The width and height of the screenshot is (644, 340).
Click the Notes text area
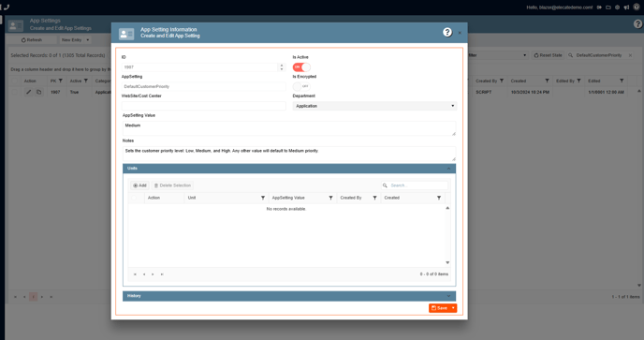289,154
